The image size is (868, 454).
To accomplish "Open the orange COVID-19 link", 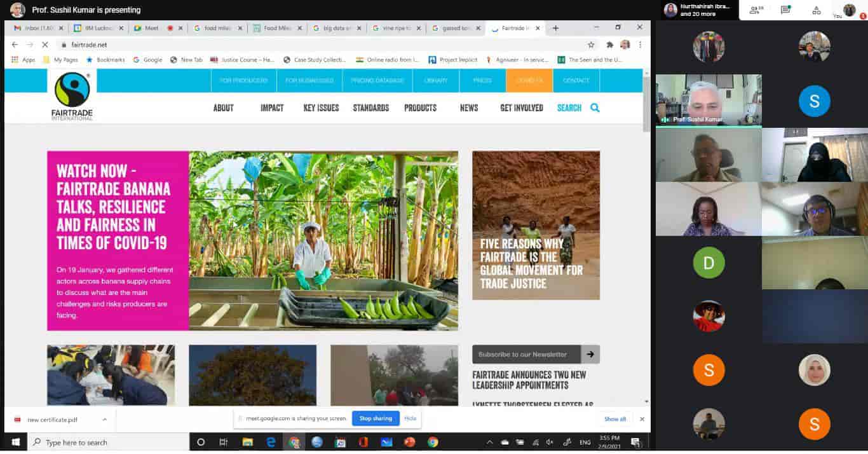I will (x=529, y=81).
